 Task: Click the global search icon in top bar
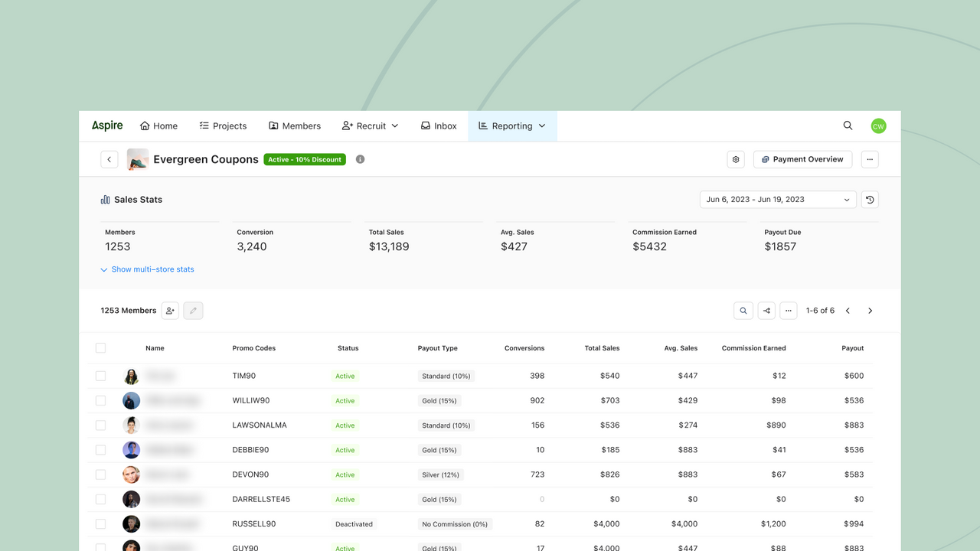(848, 126)
